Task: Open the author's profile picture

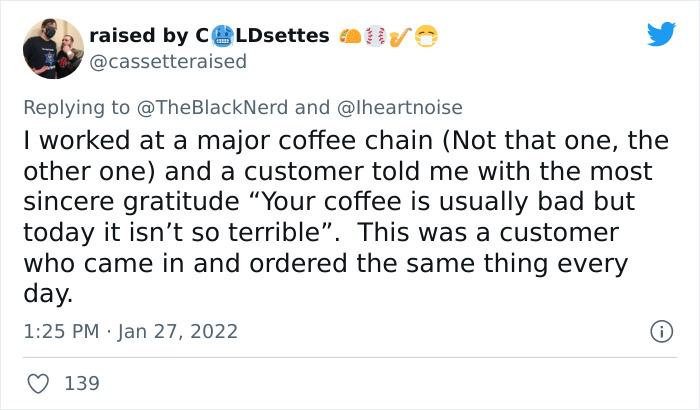Action: pos(54,48)
